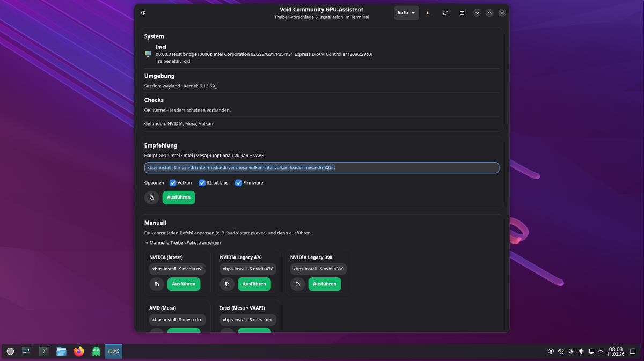This screenshot has width=644, height=361.
Task: Copy the recommended Intel install command
Action: [152, 197]
